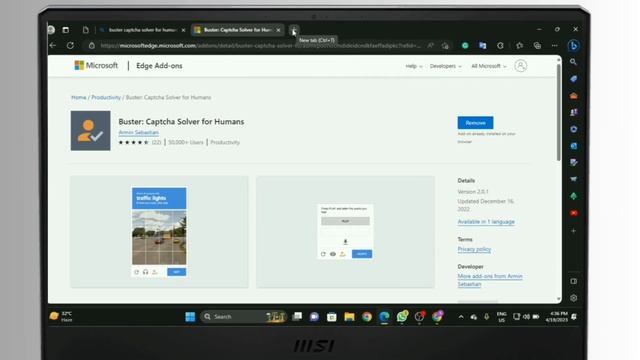This screenshot has height=360, width=640.
Task: Open the Edge settings and more menu
Action: [555, 46]
